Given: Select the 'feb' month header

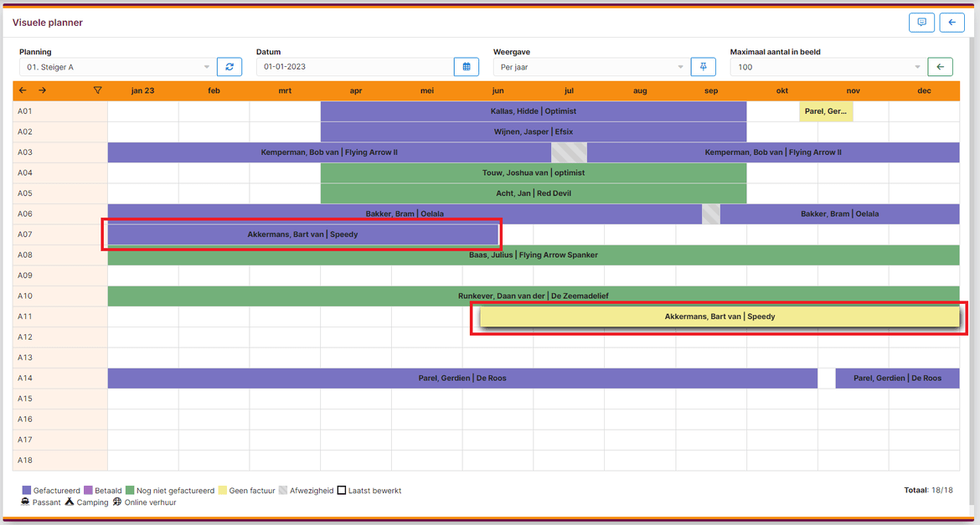Looking at the screenshot, I should click(214, 90).
